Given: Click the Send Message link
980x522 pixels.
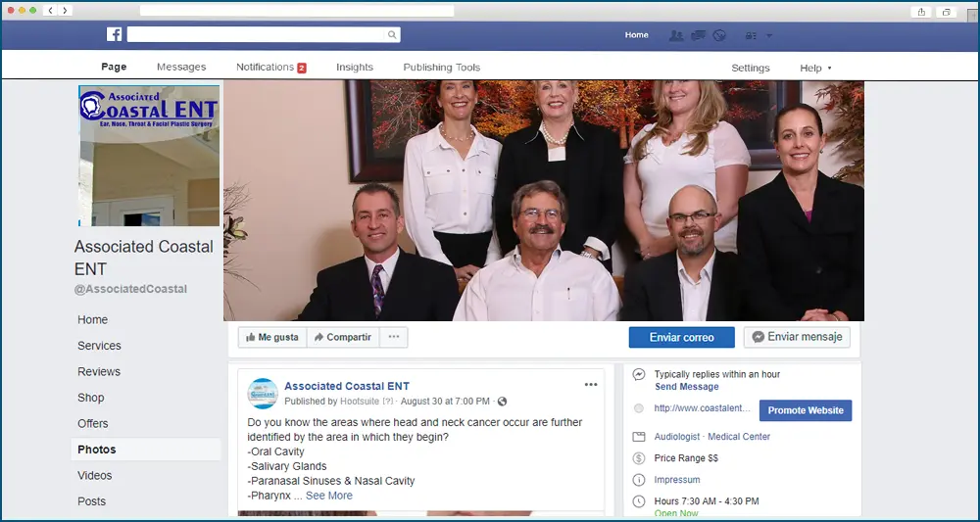Looking at the screenshot, I should tap(686, 387).
